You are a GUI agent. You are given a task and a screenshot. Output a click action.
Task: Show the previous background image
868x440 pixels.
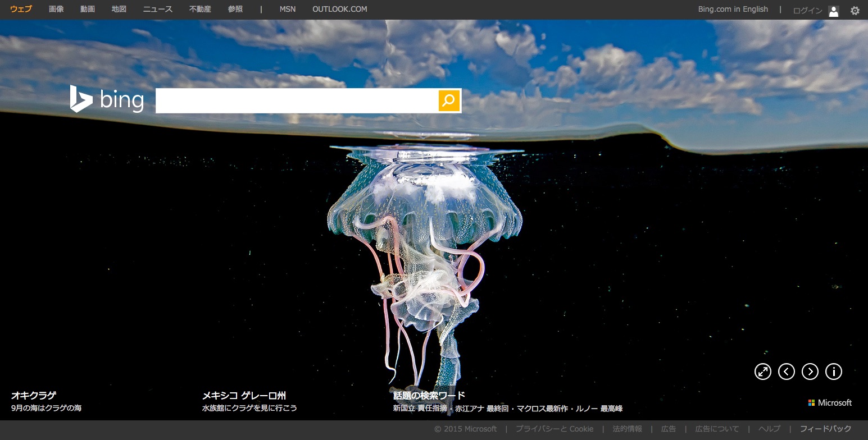[786, 372]
